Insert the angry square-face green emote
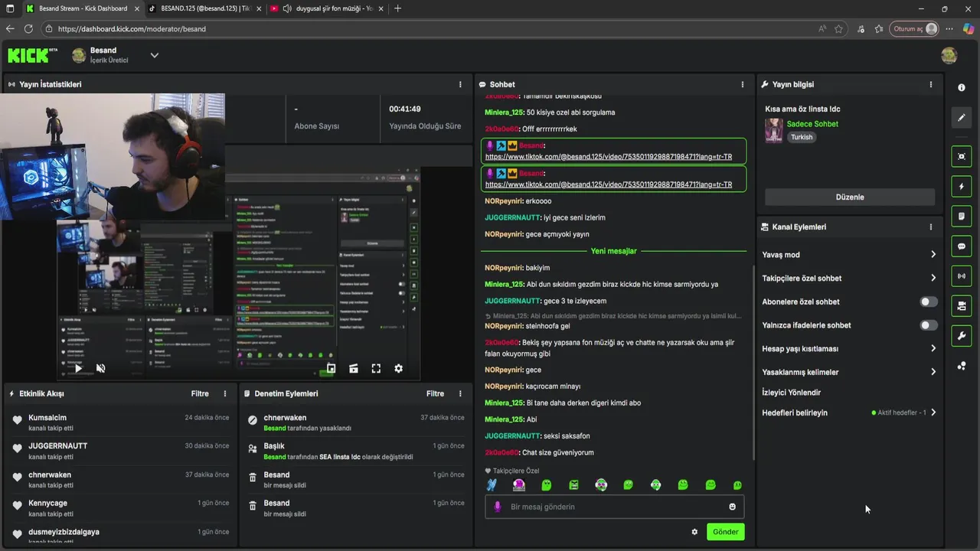Viewport: 980px width, 551px height. click(573, 484)
